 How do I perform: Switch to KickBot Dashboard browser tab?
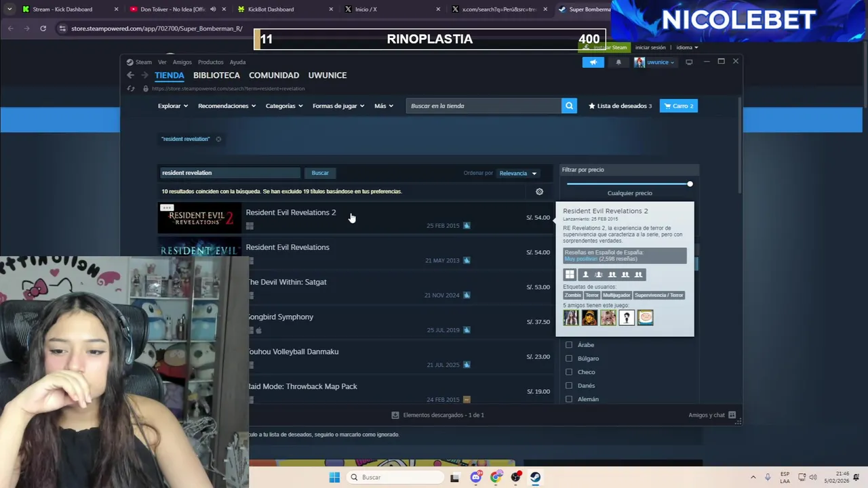coord(281,9)
